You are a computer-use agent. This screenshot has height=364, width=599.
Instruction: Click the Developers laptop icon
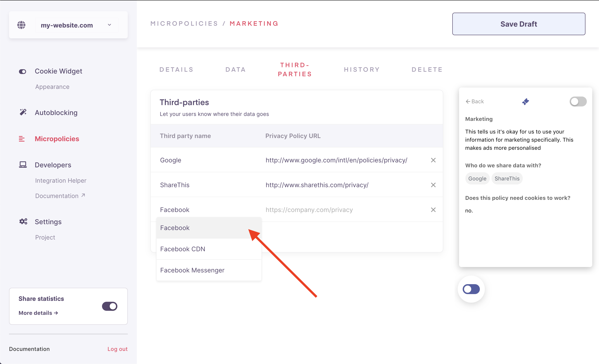click(23, 165)
